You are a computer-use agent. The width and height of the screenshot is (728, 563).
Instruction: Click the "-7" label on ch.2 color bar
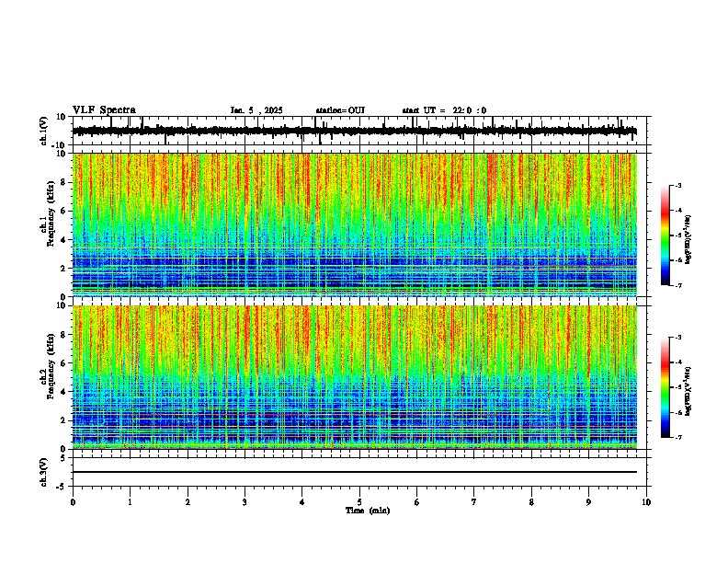pos(678,437)
